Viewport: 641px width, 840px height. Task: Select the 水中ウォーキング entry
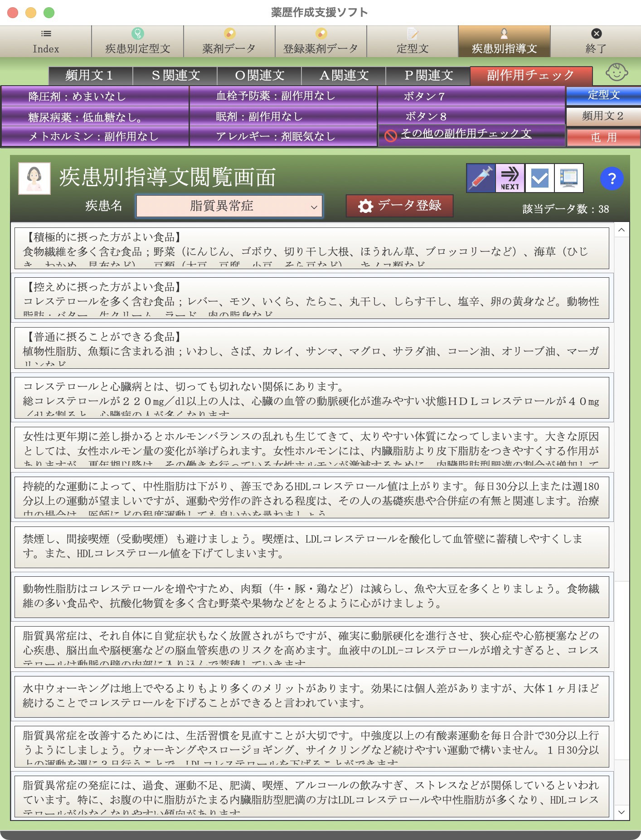pyautogui.click(x=312, y=696)
